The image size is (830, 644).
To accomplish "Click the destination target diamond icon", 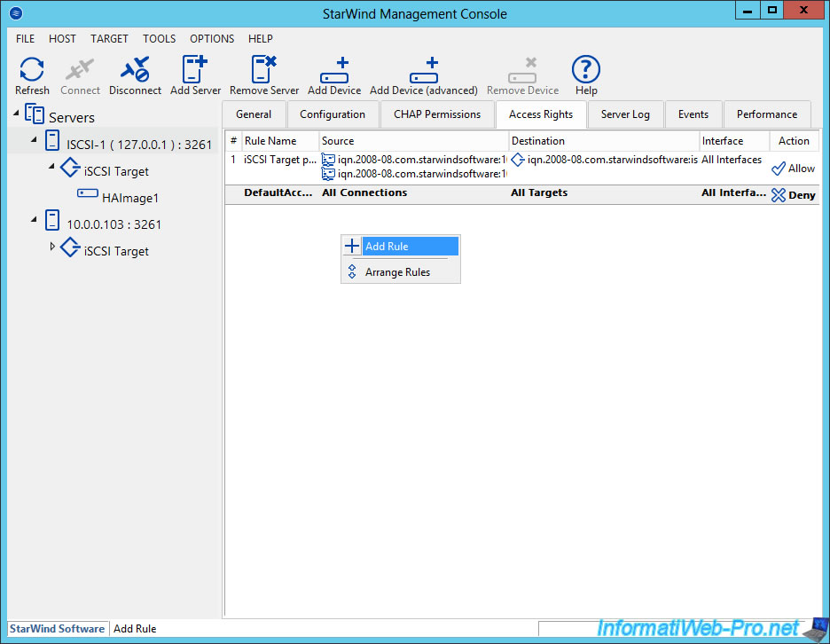I will pyautogui.click(x=518, y=160).
